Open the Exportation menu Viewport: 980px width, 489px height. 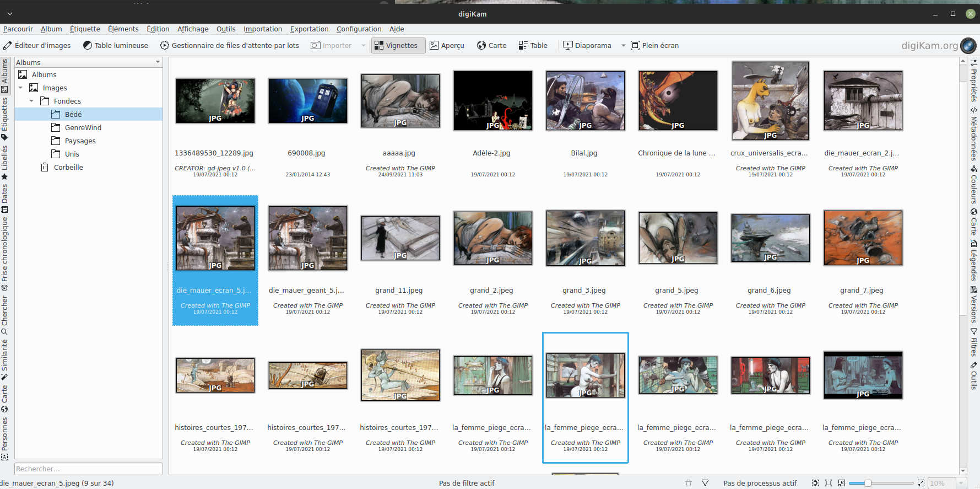[x=309, y=29]
